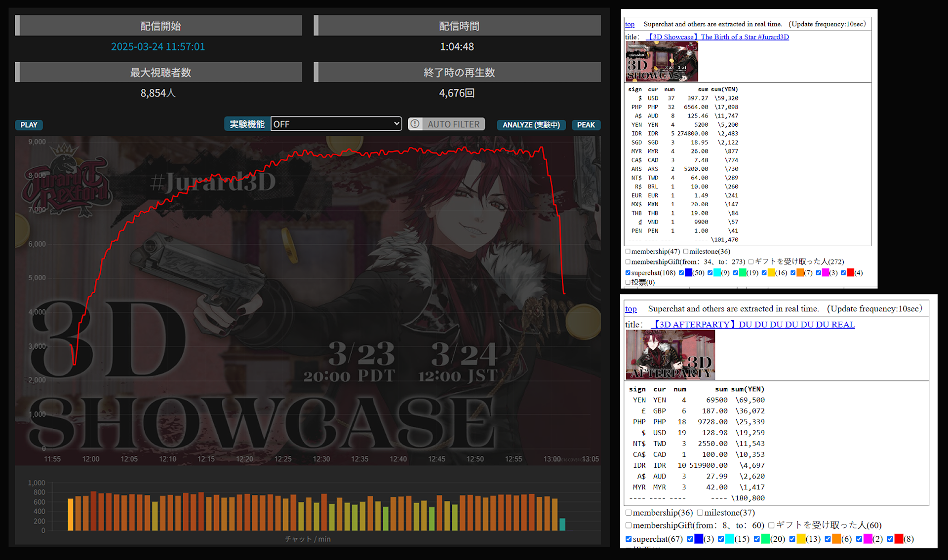
Task: Click the ANALYZE (実験中) button
Action: tap(531, 125)
